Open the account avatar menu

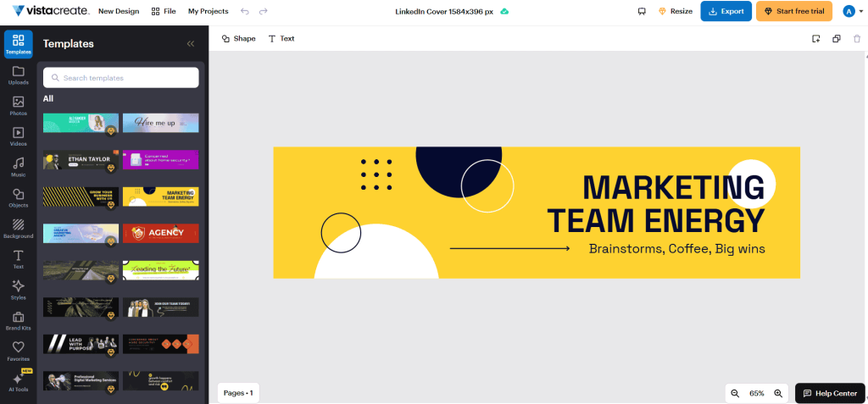[853, 11]
